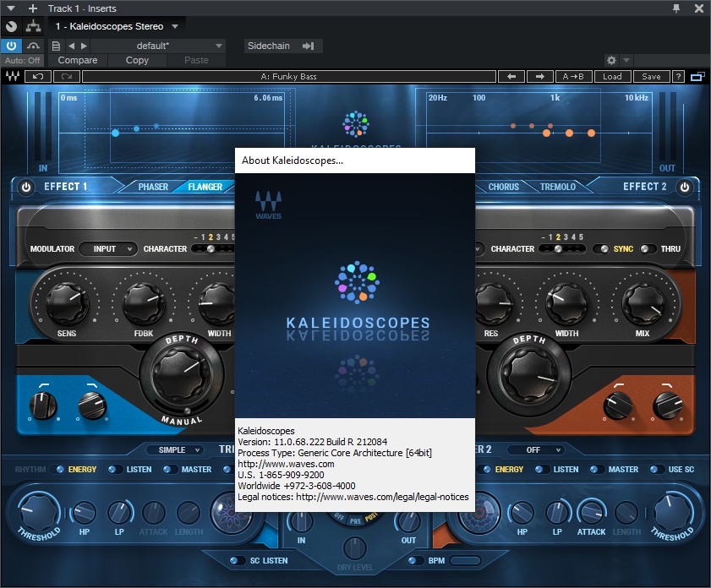
Task: Pin the inserts window
Action: [676, 8]
